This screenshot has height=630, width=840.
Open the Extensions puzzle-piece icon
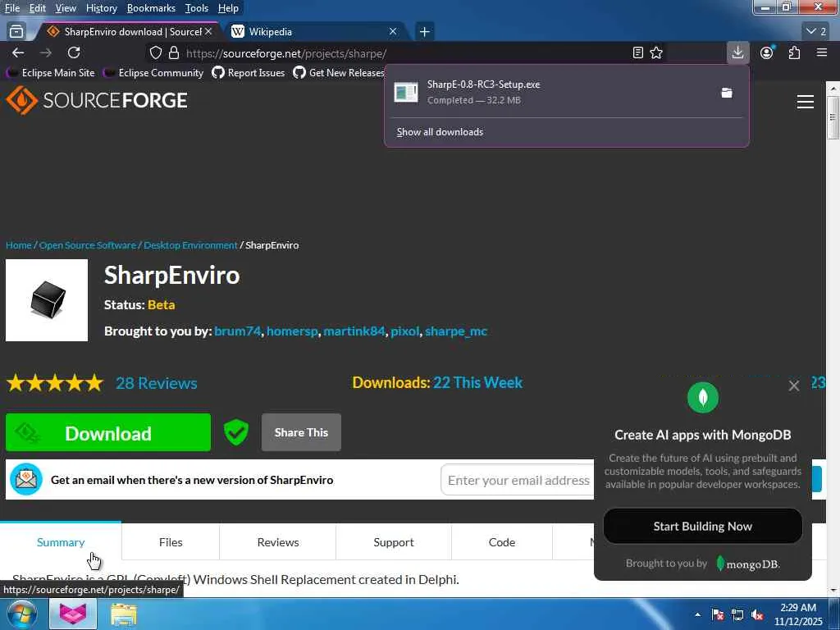click(x=794, y=52)
